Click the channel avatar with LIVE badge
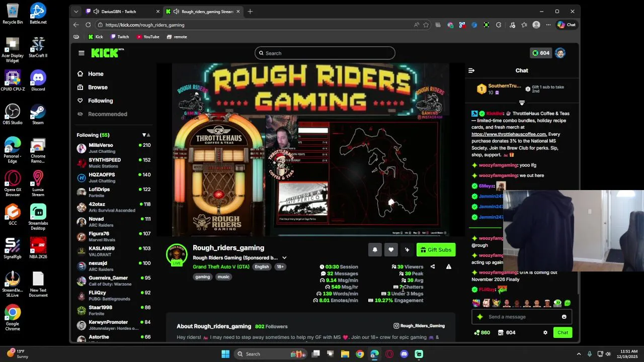Screen dimensions: 644x362 [177, 255]
